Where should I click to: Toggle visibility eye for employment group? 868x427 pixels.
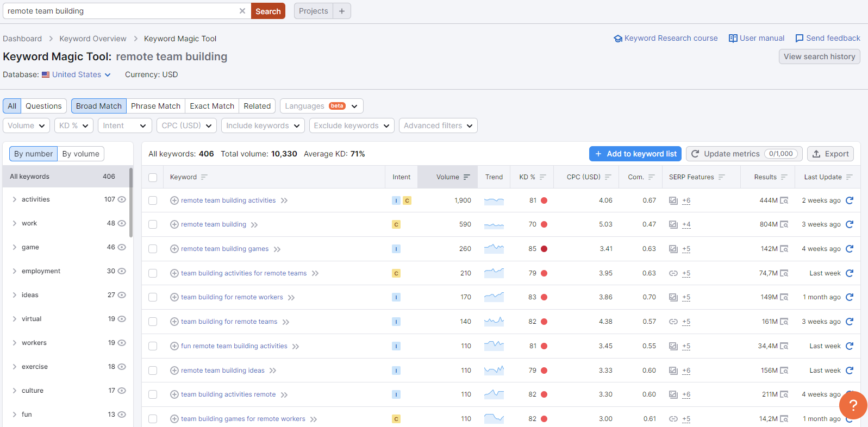122,271
